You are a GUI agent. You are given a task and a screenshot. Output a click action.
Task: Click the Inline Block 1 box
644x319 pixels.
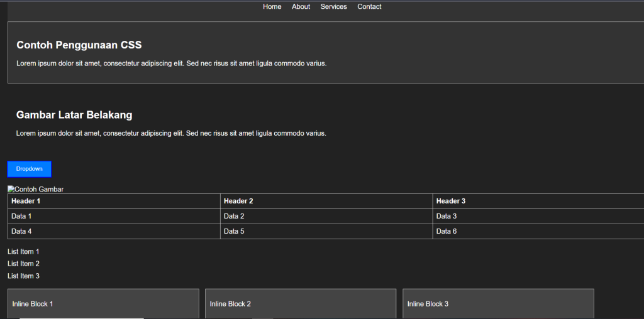(x=103, y=304)
